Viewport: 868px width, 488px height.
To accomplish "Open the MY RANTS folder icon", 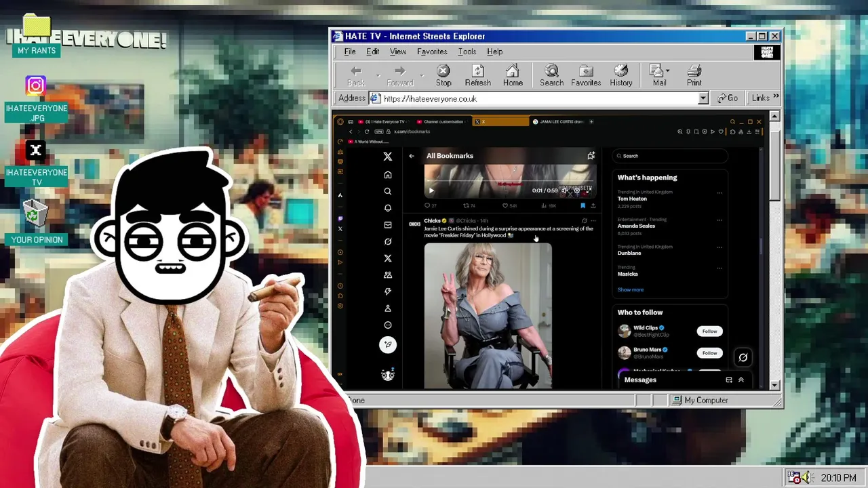I will pyautogui.click(x=37, y=37).
